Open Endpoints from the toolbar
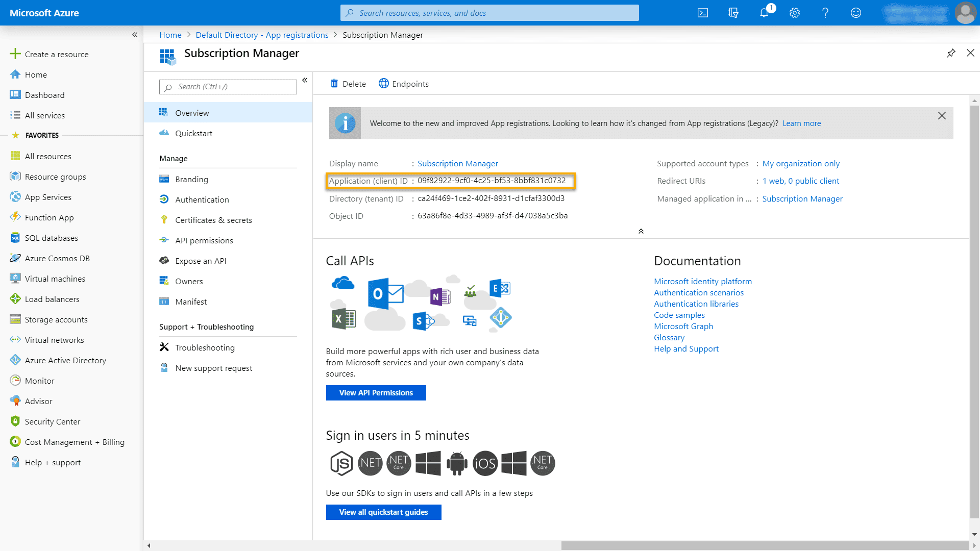This screenshot has width=980, height=551. (404, 84)
